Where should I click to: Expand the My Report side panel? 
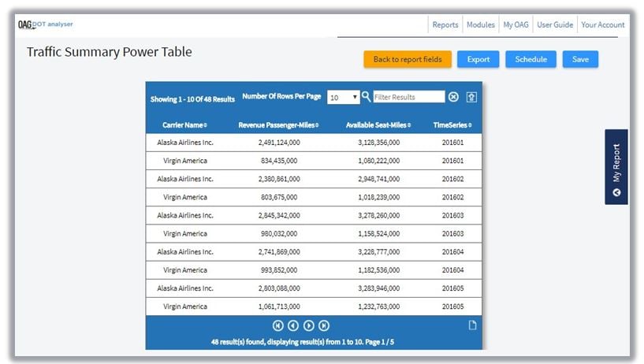616,167
